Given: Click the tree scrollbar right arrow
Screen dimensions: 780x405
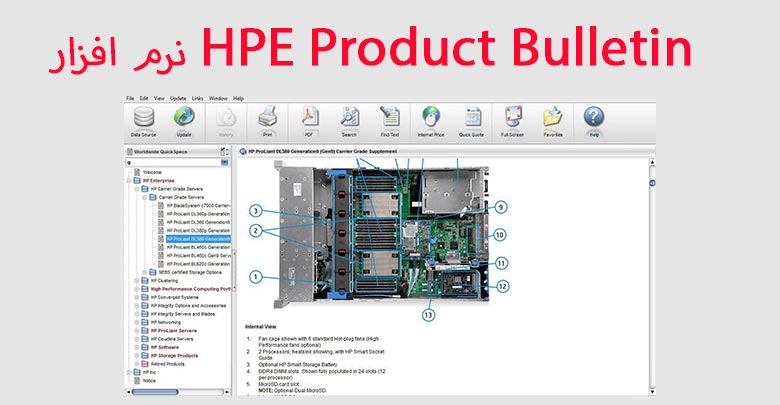Looking at the screenshot, I should point(227,392).
